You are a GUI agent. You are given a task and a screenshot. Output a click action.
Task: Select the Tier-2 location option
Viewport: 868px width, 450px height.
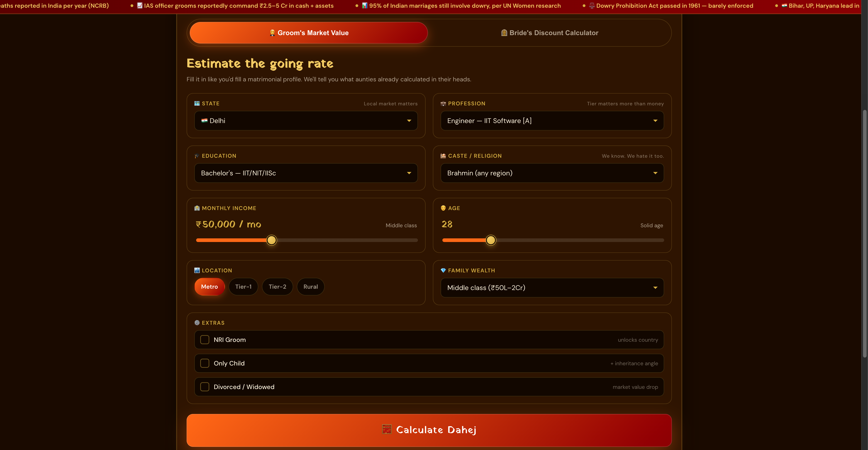click(x=277, y=287)
